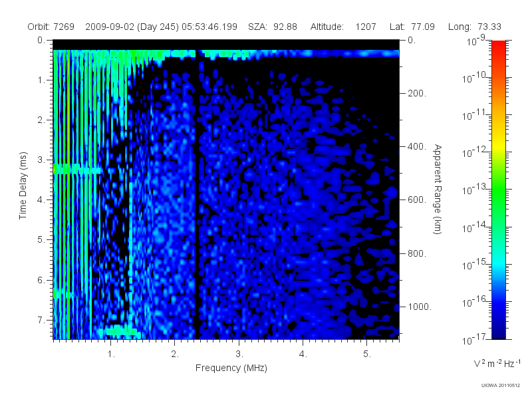Viewport: 532px width, 399px height.
Task: Click frequency tick label 2. MHz
Action: [175, 354]
